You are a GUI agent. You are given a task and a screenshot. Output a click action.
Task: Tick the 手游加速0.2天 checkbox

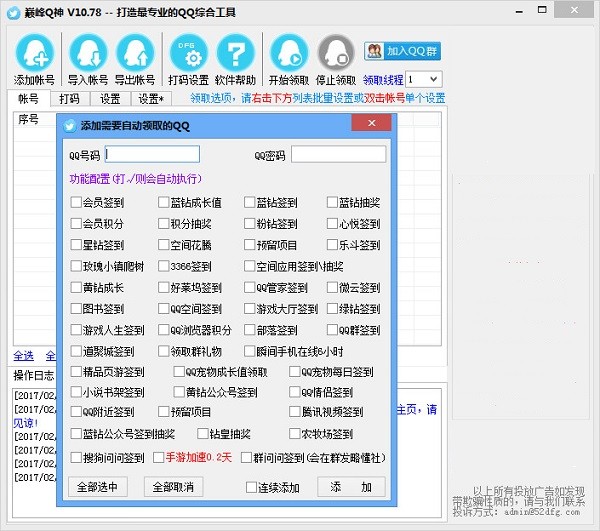(x=158, y=458)
